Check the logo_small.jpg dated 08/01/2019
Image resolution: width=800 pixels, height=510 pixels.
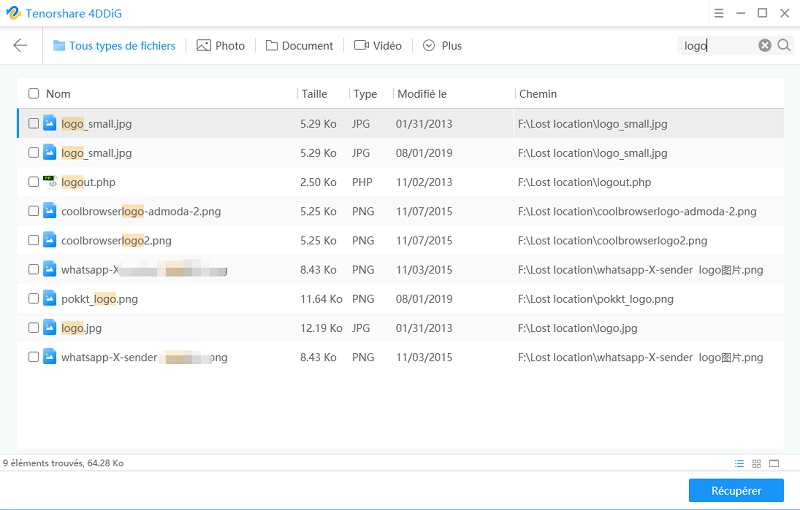coord(34,152)
